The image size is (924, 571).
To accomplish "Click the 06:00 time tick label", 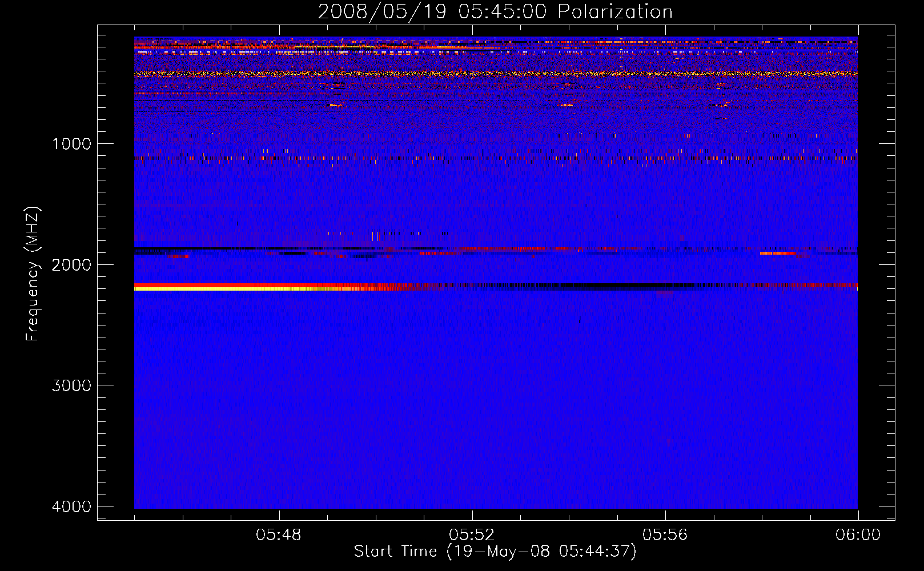I will [x=858, y=535].
